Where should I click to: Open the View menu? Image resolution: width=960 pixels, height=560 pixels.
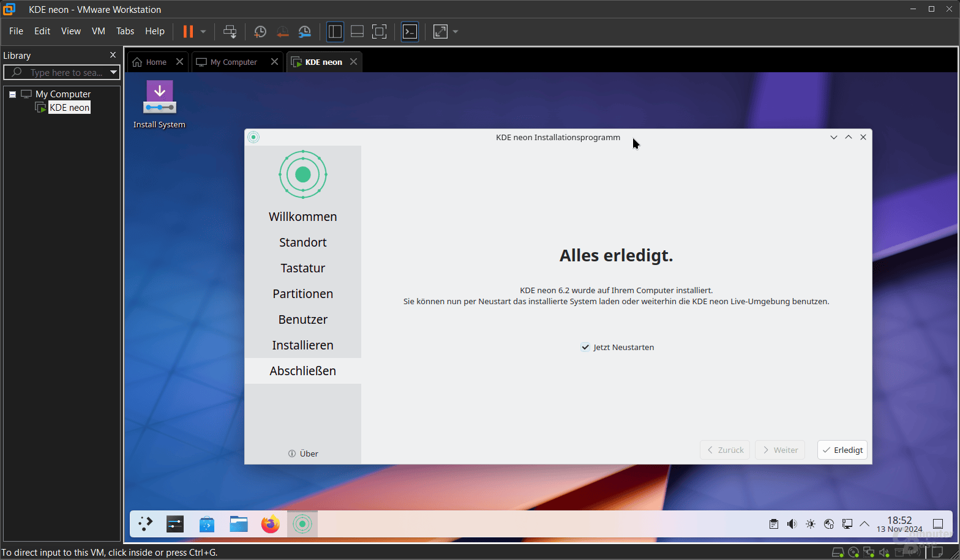71,31
